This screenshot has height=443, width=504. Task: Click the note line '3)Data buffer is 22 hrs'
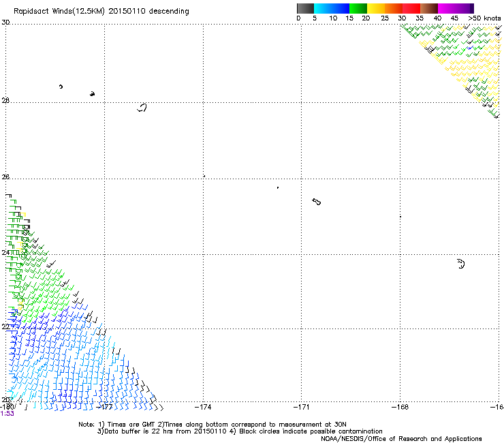(240, 431)
